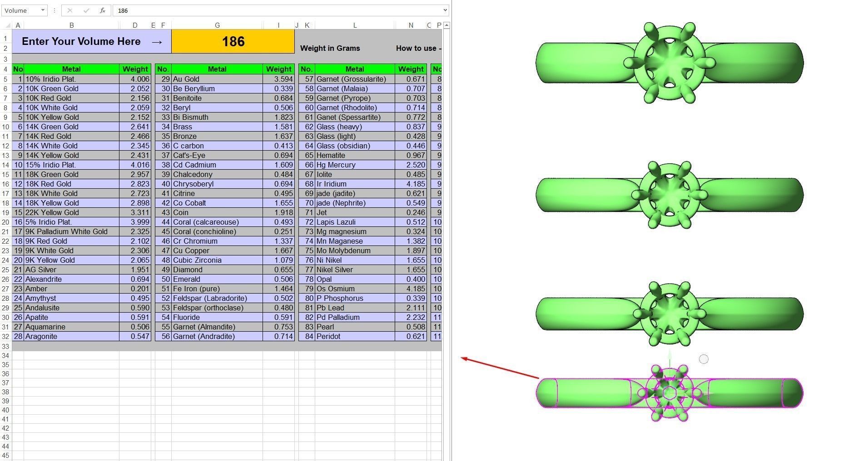Click the 'Cubic Zirconia' cell
868x461 pixels.
(x=217, y=260)
